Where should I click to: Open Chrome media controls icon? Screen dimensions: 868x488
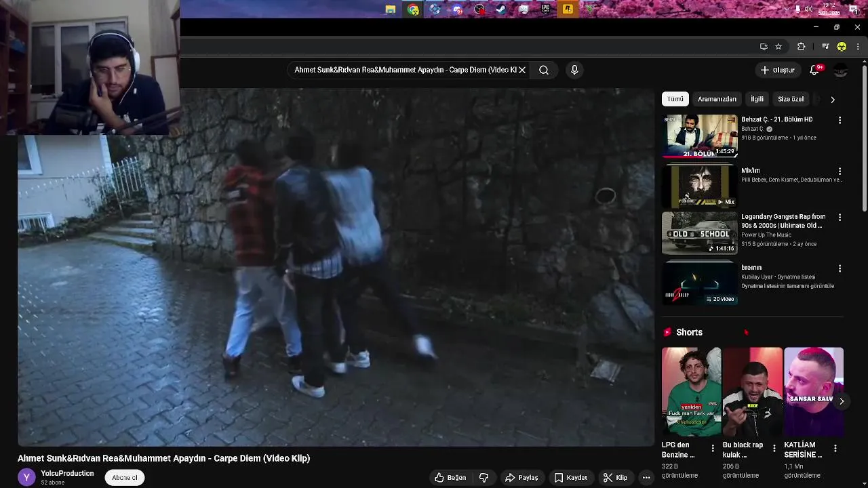pyautogui.click(x=825, y=46)
